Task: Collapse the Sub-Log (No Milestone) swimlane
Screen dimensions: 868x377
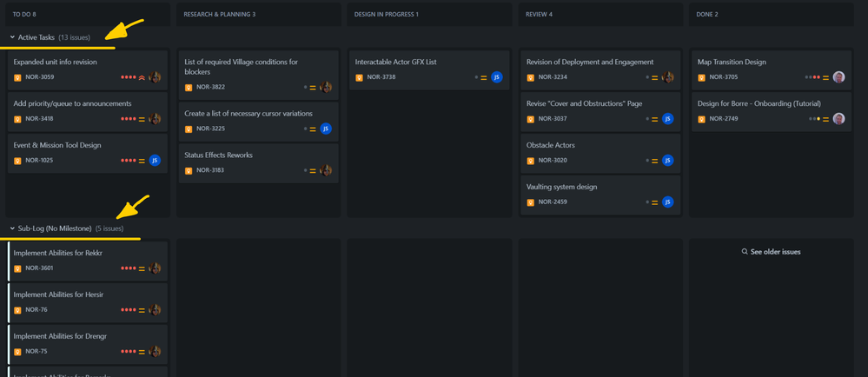Action: [12, 228]
